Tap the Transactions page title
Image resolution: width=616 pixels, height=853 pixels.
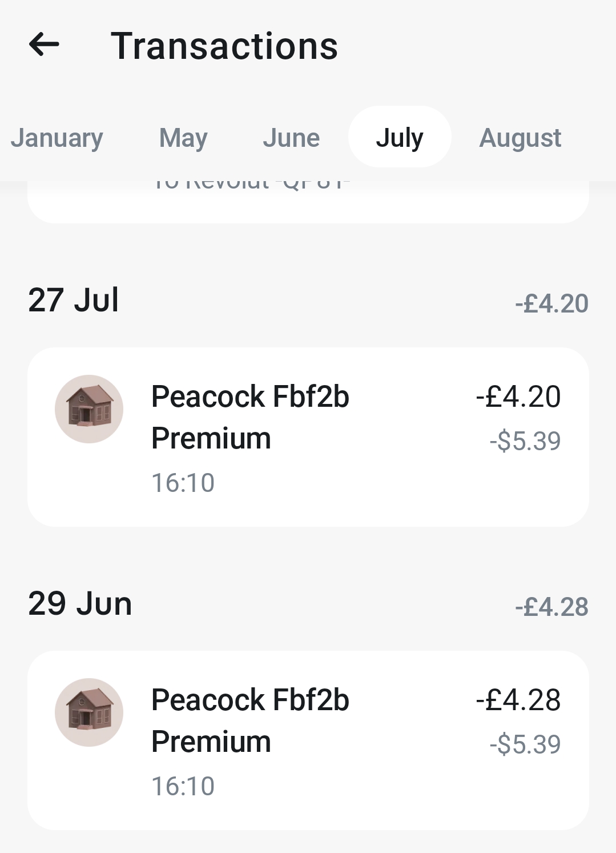pyautogui.click(x=224, y=46)
